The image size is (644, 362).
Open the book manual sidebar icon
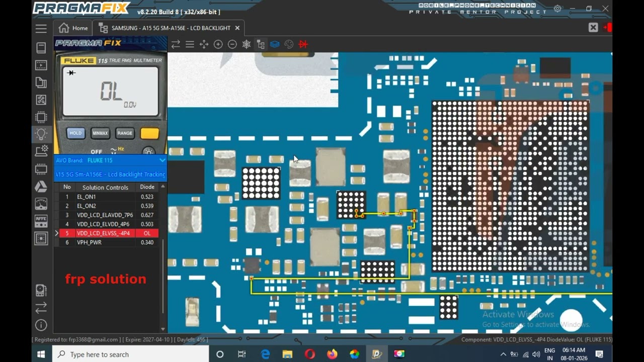click(41, 48)
